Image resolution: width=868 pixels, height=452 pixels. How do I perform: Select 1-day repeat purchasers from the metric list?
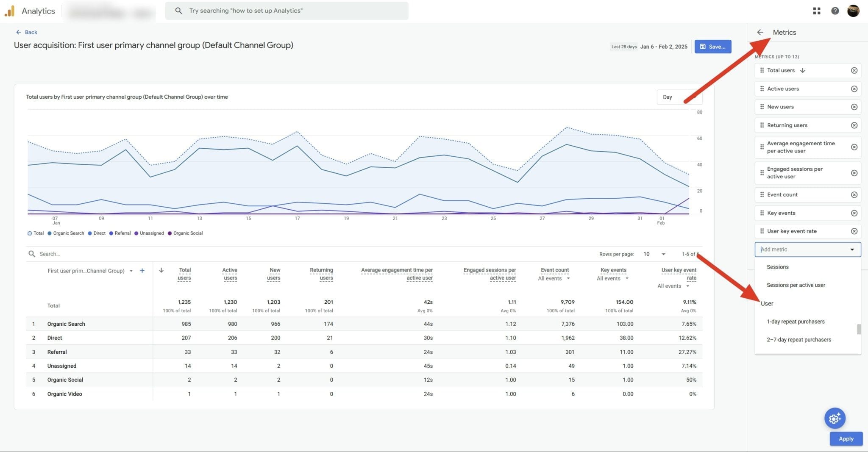pos(795,322)
